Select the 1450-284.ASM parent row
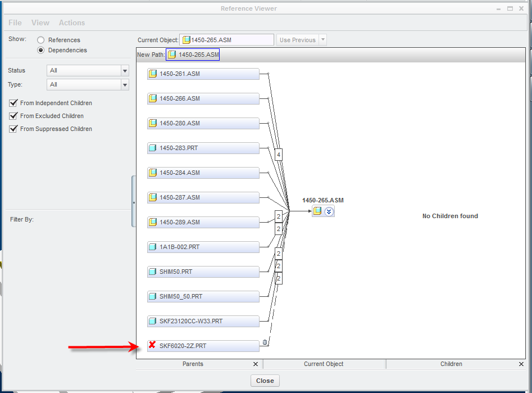Screen dimensions: 532x393 pos(203,173)
